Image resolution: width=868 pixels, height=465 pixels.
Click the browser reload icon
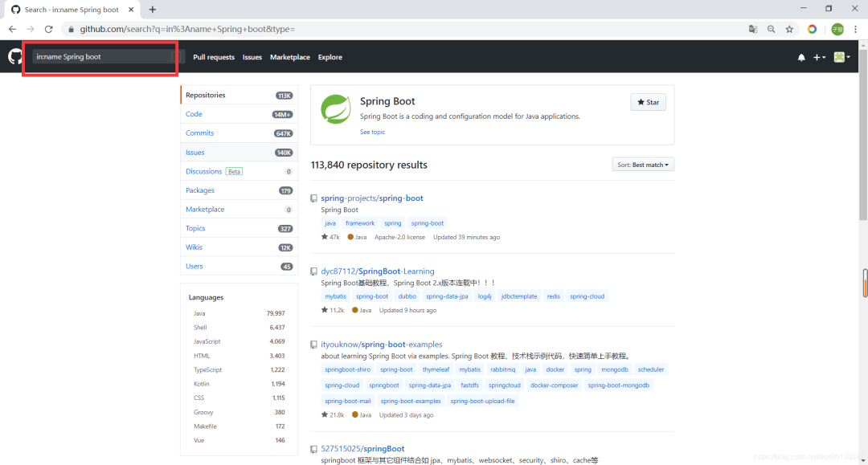pyautogui.click(x=49, y=29)
